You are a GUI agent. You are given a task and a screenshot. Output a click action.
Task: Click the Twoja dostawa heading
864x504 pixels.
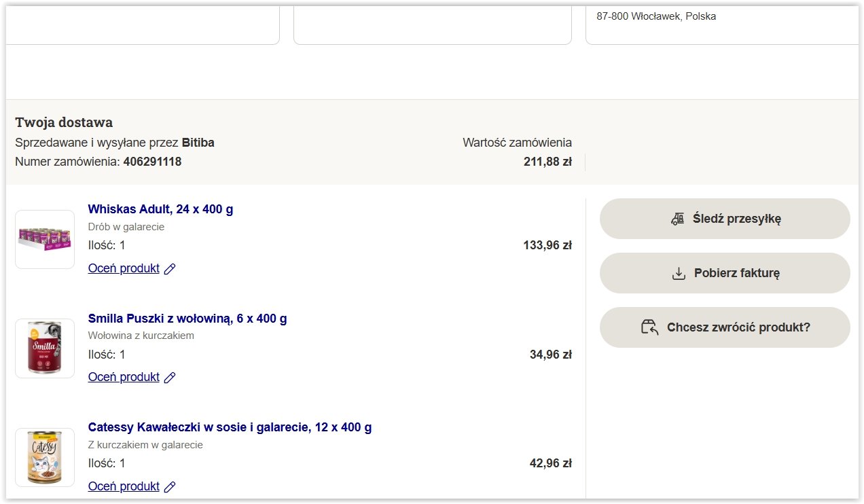tap(64, 122)
